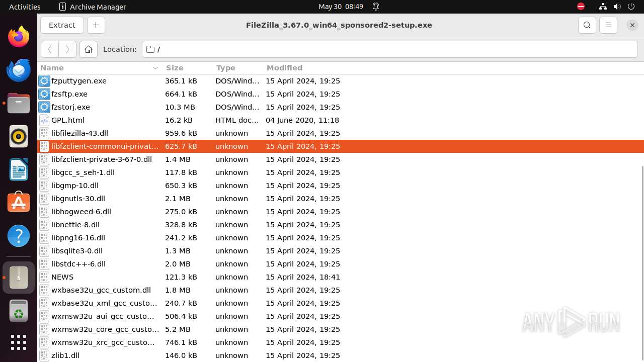This screenshot has width=644, height=362.
Task: Go back with the left arrow
Action: 49,49
